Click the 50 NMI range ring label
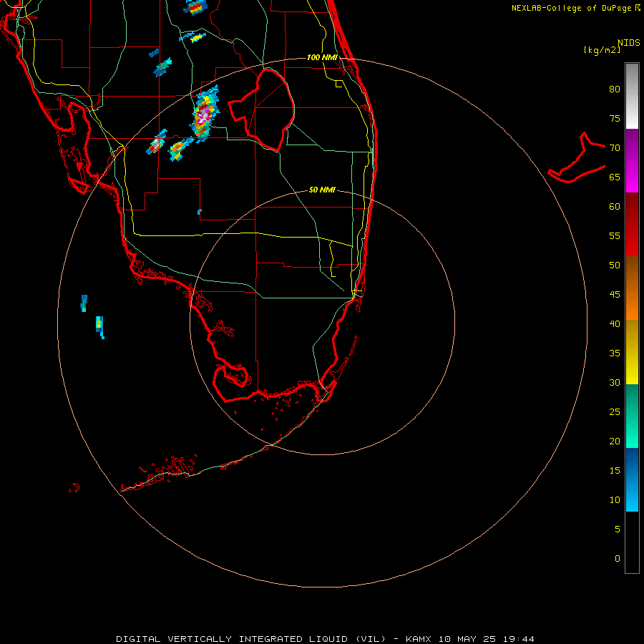Screen dimensions: 644x644 pyautogui.click(x=322, y=190)
